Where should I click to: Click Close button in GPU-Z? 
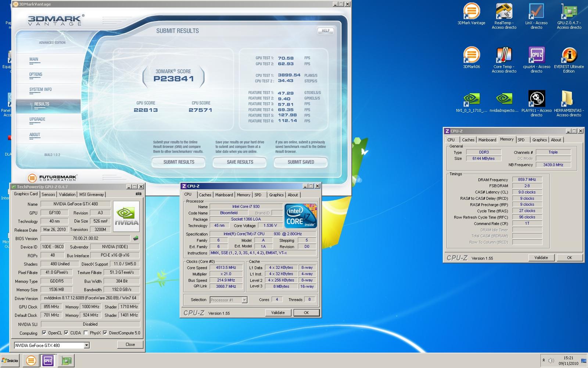(x=130, y=344)
